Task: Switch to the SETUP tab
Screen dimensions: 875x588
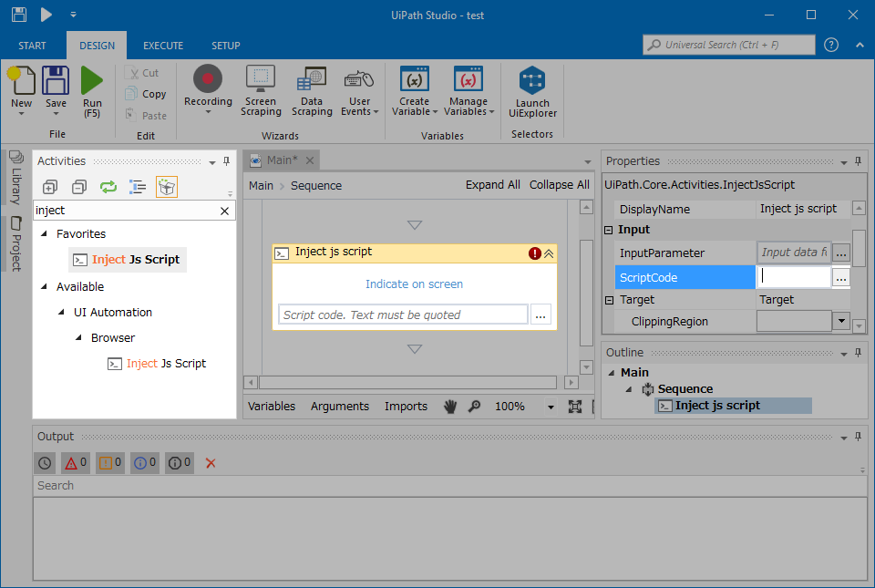Action: click(x=225, y=46)
